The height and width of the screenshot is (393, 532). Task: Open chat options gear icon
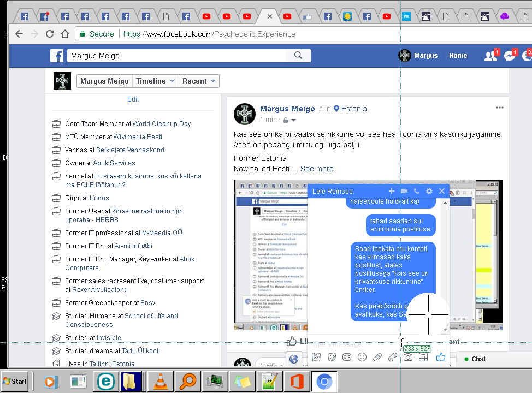pyautogui.click(x=429, y=191)
